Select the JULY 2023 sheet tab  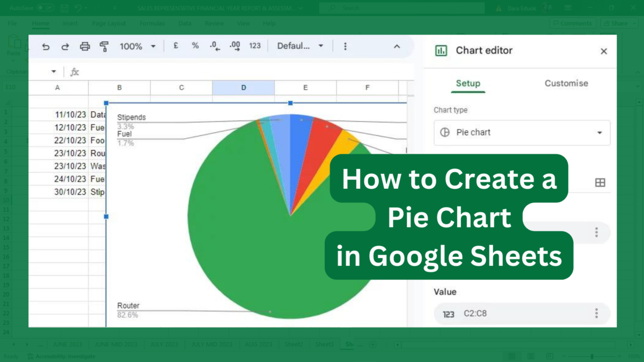(x=164, y=344)
